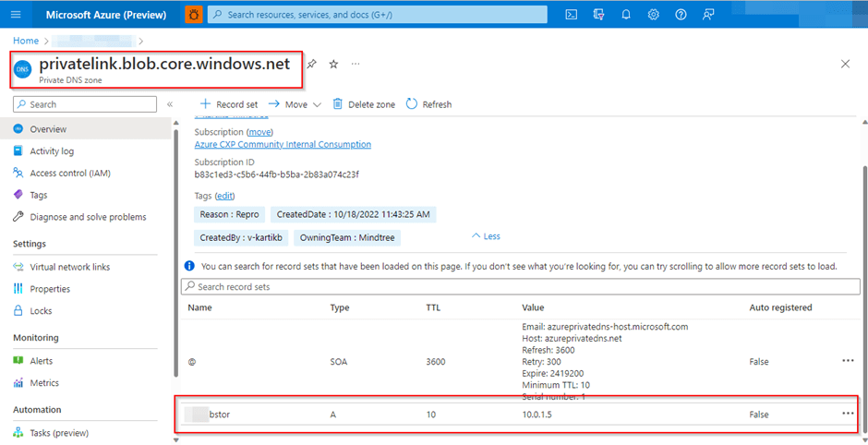Image resolution: width=868 pixels, height=445 pixels.
Task: Click the TTL column header
Action: pos(433,307)
